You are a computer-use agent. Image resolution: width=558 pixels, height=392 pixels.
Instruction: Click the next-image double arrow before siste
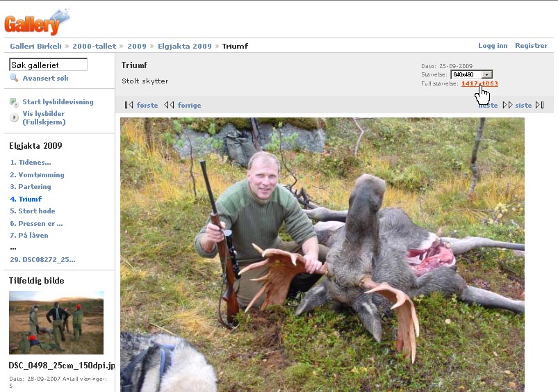pos(507,106)
